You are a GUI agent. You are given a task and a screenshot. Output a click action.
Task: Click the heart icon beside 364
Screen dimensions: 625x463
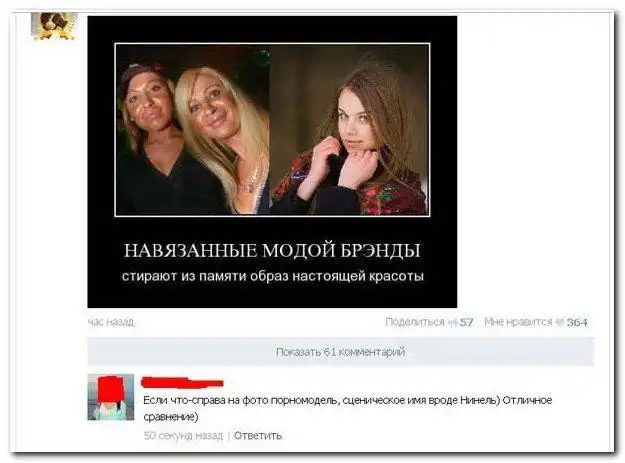[x=560, y=322]
